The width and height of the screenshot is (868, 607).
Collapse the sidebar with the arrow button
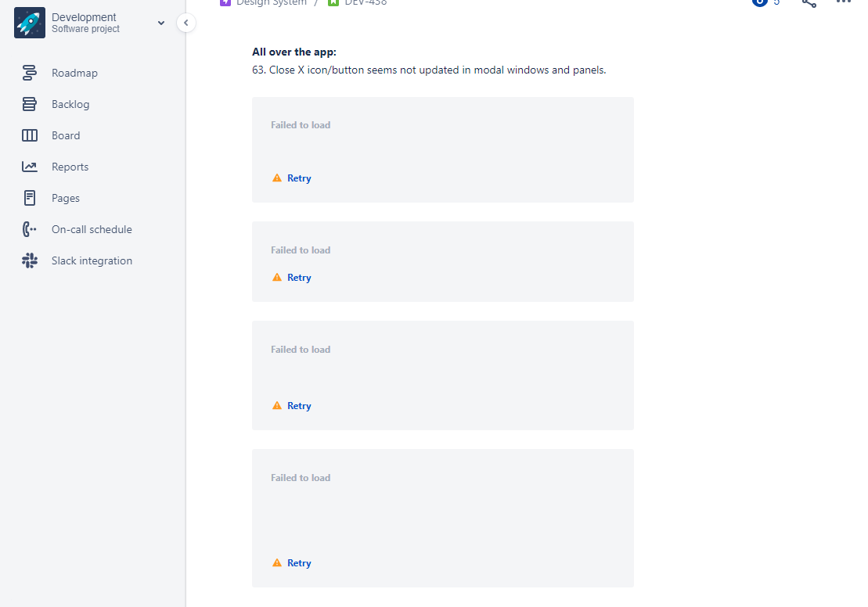click(186, 23)
